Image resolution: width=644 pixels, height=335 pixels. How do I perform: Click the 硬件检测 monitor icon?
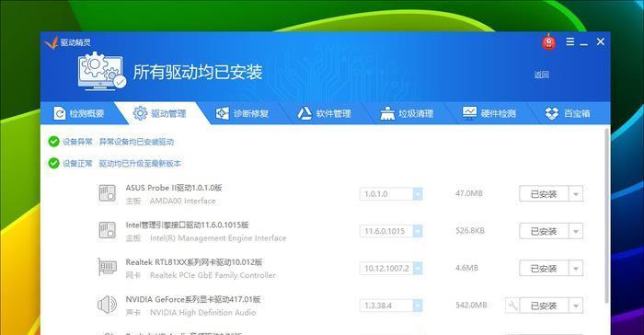[469, 112]
